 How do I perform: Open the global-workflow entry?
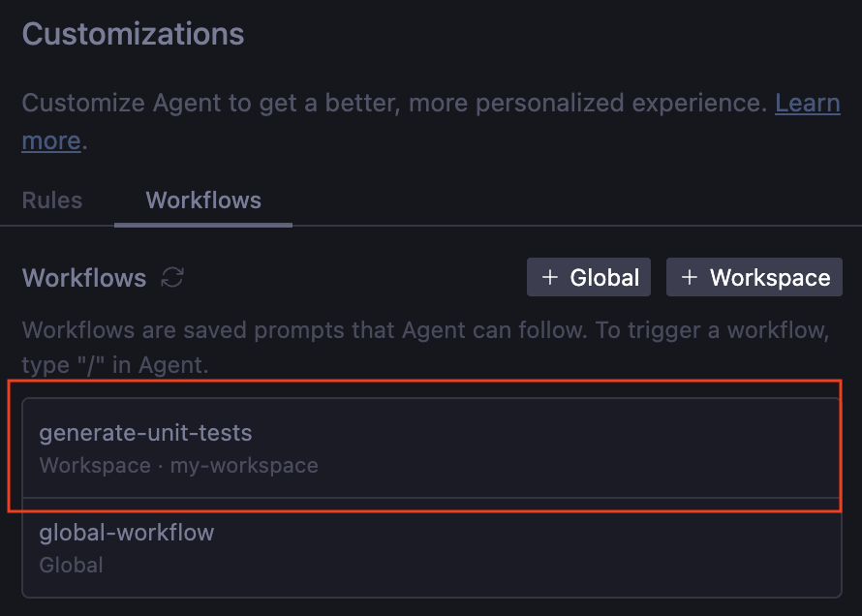tap(431, 547)
